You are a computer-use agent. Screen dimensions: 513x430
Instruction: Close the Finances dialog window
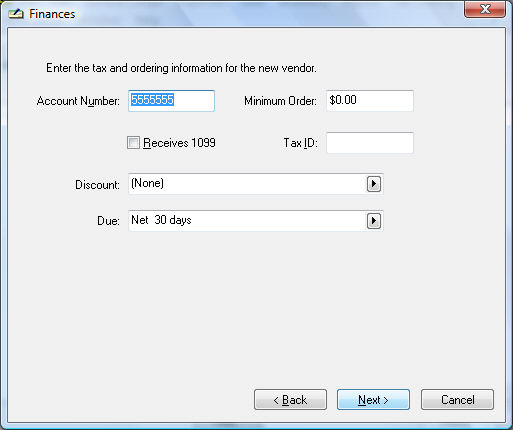pos(485,9)
